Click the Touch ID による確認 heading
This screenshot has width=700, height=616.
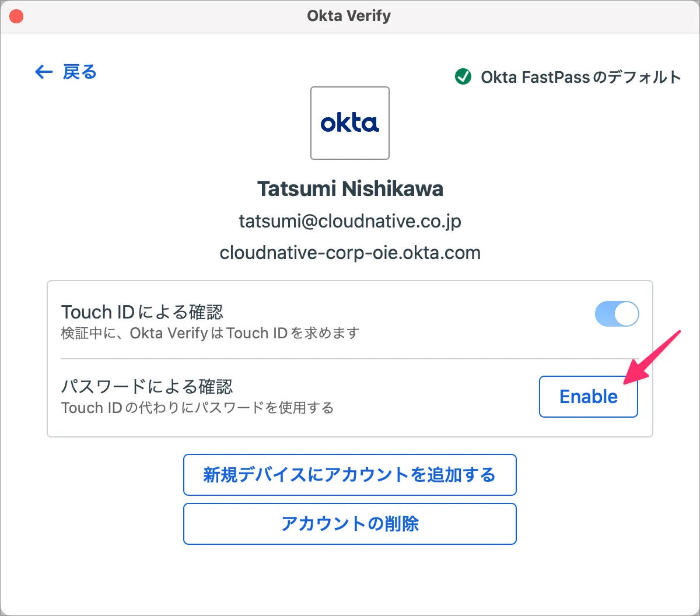pyautogui.click(x=142, y=312)
